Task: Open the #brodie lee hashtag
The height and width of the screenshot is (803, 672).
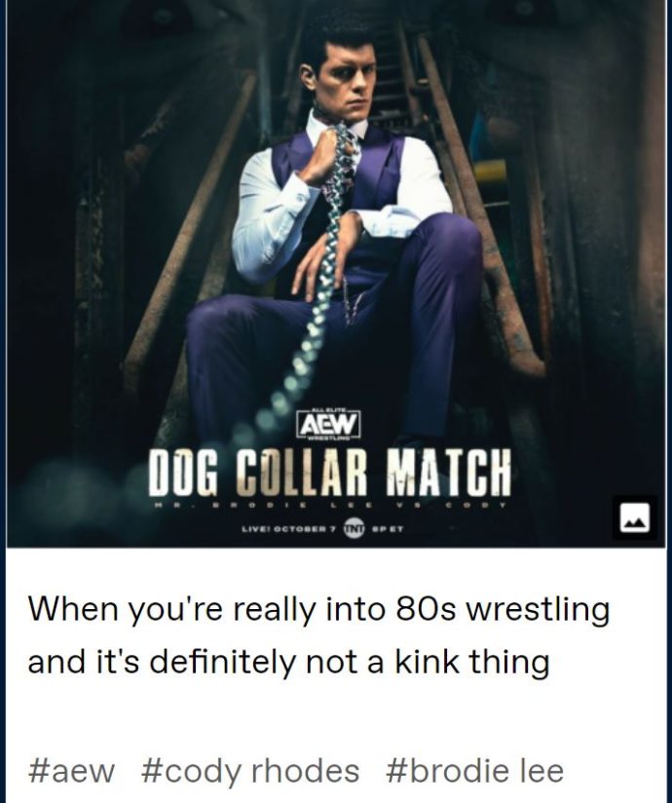Action: click(474, 771)
